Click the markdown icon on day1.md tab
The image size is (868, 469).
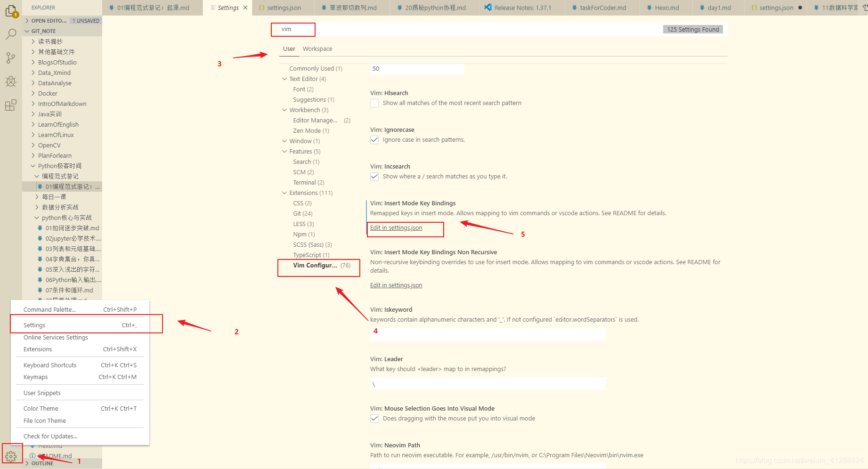click(702, 8)
